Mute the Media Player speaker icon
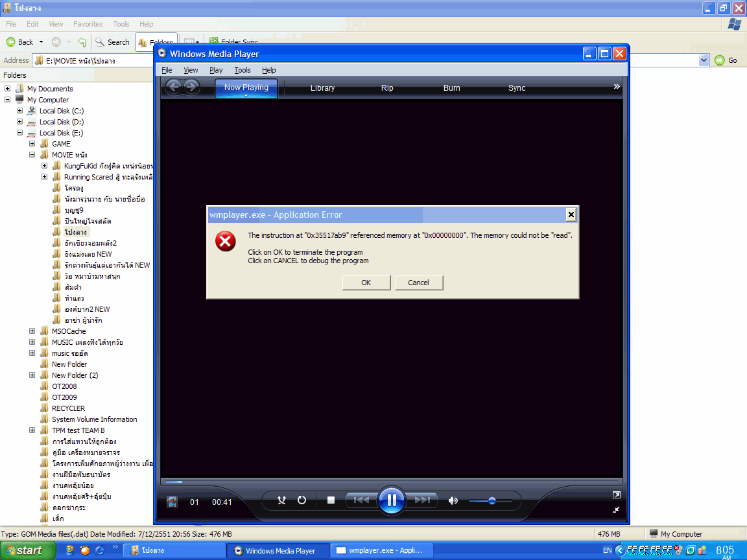Image resolution: width=747 pixels, height=560 pixels. pos(453,500)
